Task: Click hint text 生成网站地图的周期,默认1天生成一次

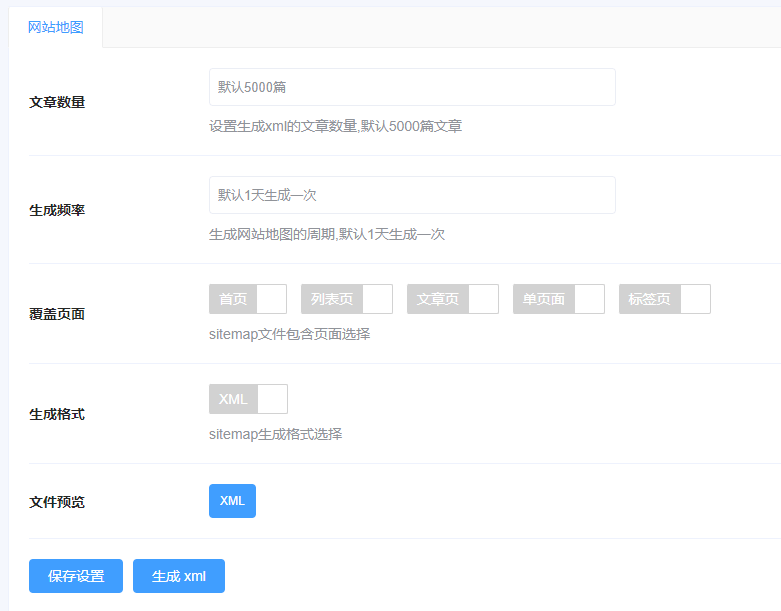Action: [327, 235]
